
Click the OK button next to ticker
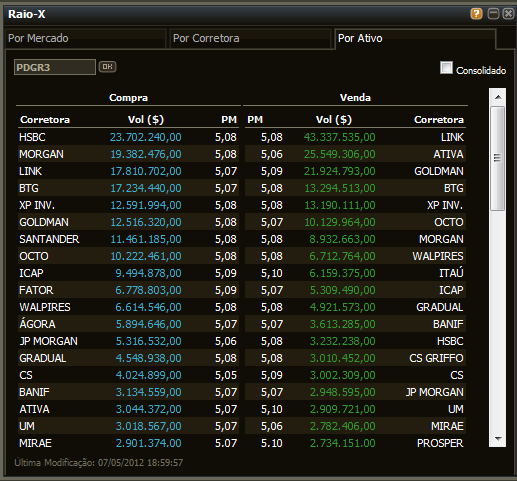(x=107, y=67)
